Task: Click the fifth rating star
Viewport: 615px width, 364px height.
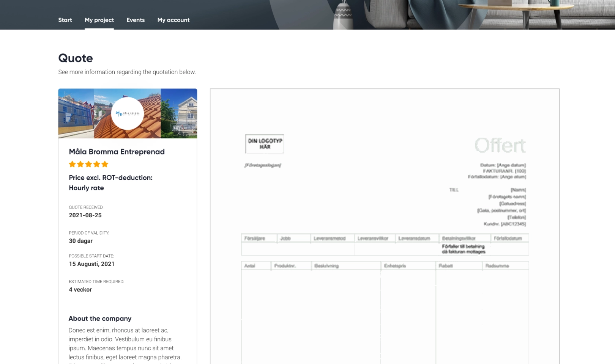Action: click(x=105, y=164)
